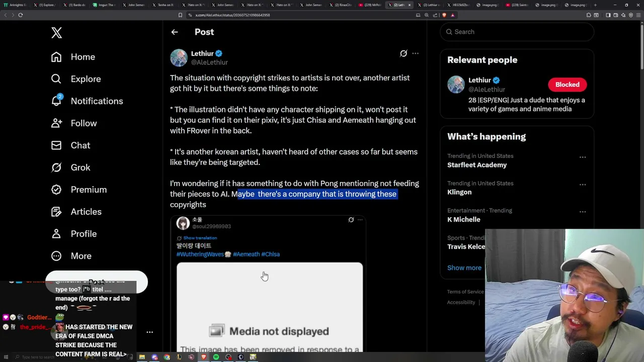The height and width of the screenshot is (362, 644).
Task: Click the Grok icon on the quoted post
Action: (351, 220)
